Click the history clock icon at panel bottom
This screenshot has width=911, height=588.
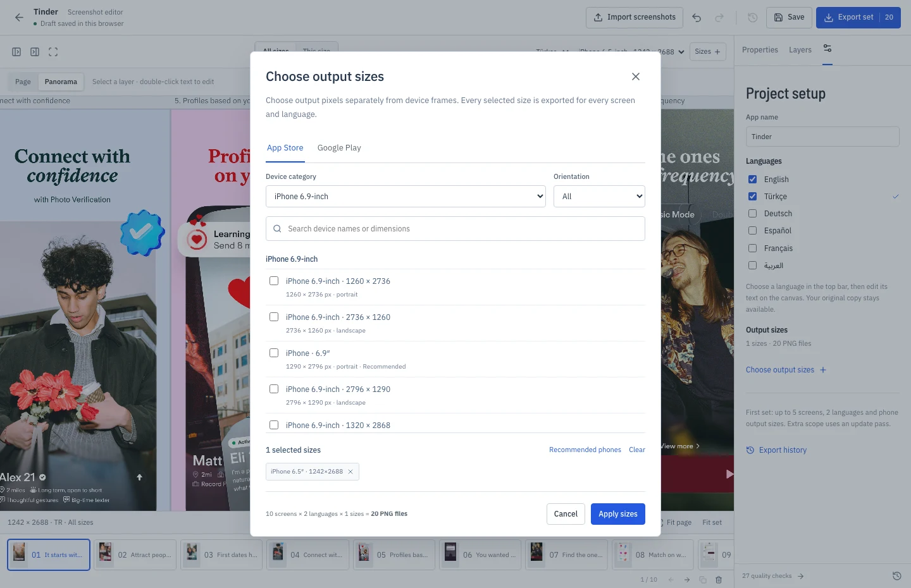[896, 576]
